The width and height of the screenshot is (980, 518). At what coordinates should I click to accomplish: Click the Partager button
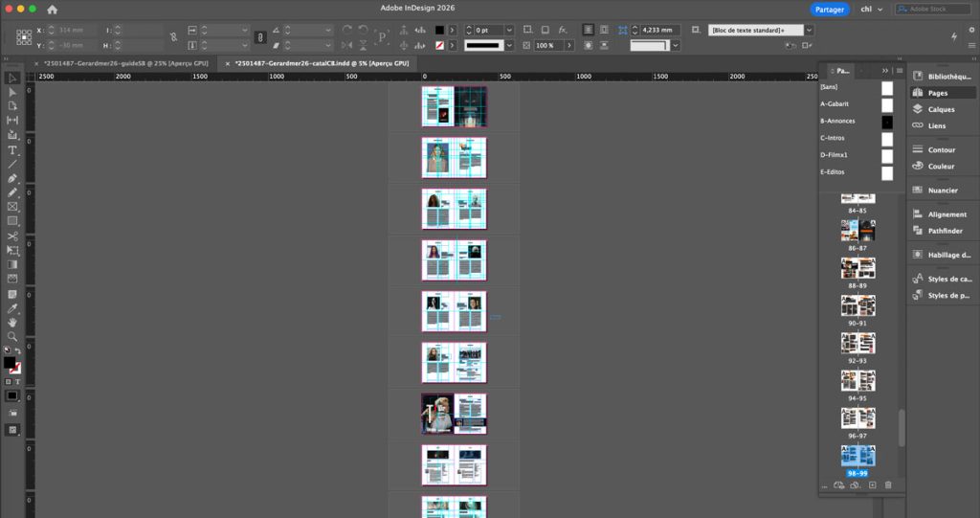[830, 10]
